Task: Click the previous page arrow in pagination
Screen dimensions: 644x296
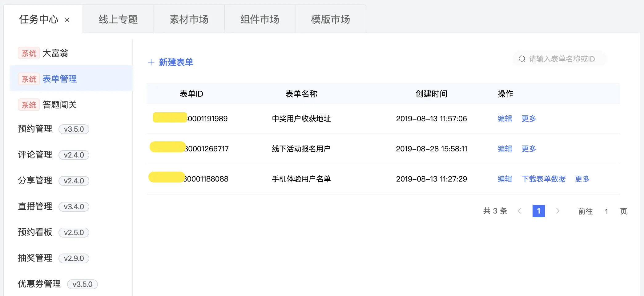Action: [x=520, y=211]
